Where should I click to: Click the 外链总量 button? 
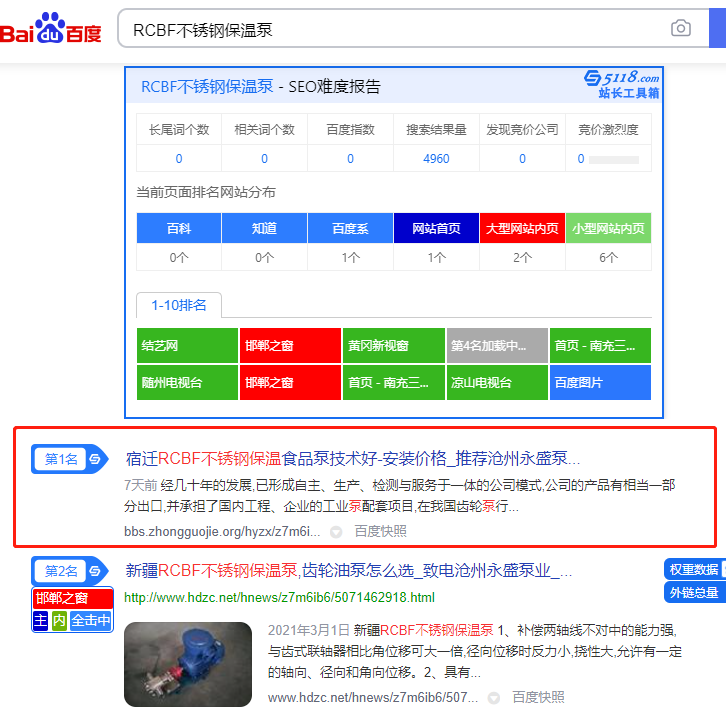click(694, 592)
